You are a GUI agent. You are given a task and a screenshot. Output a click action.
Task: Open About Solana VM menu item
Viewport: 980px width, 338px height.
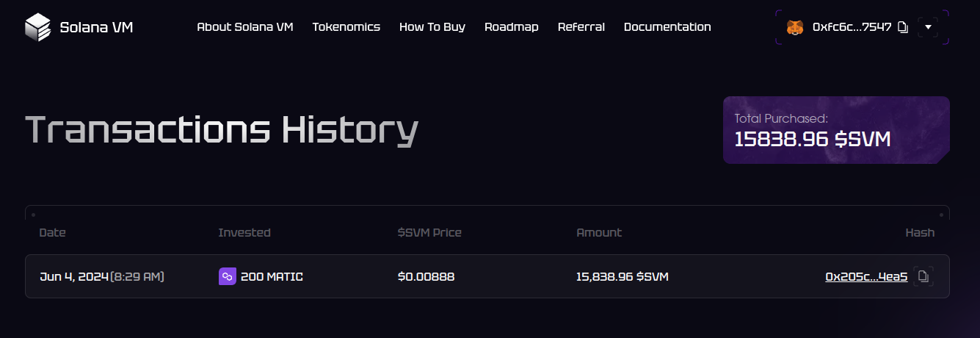pyautogui.click(x=245, y=27)
